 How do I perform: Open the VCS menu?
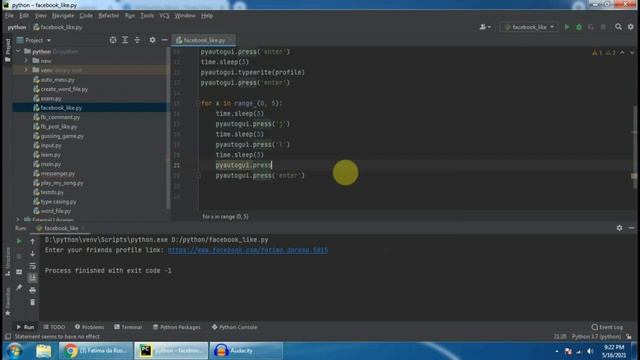coord(164,16)
